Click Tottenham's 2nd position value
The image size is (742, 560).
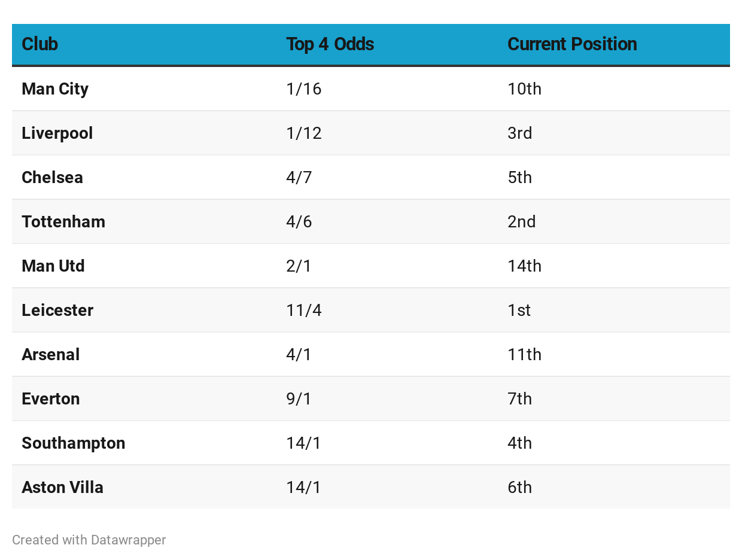[521, 221]
